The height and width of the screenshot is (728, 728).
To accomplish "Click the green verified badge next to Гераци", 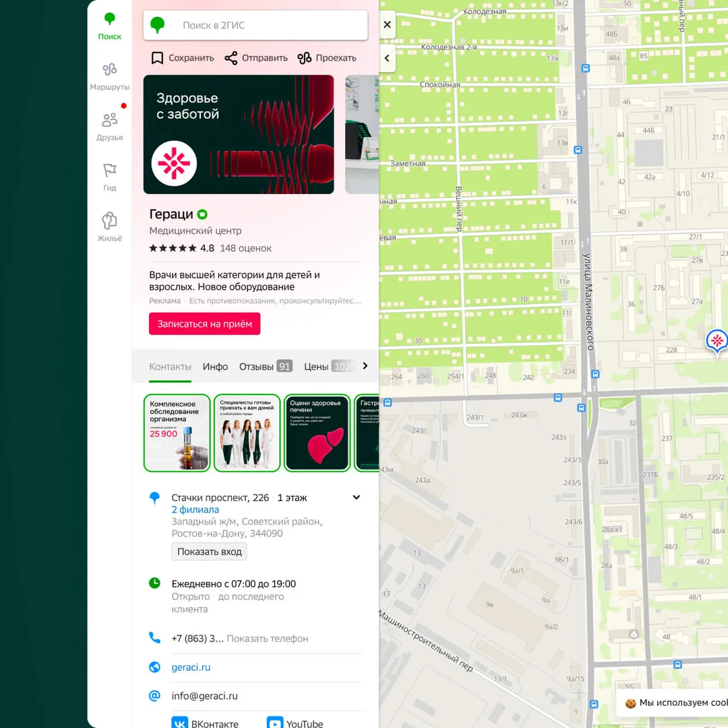I will (x=202, y=214).
